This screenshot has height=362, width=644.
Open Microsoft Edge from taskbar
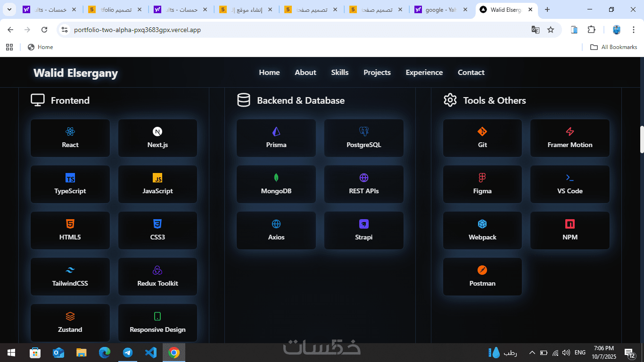coord(105,353)
